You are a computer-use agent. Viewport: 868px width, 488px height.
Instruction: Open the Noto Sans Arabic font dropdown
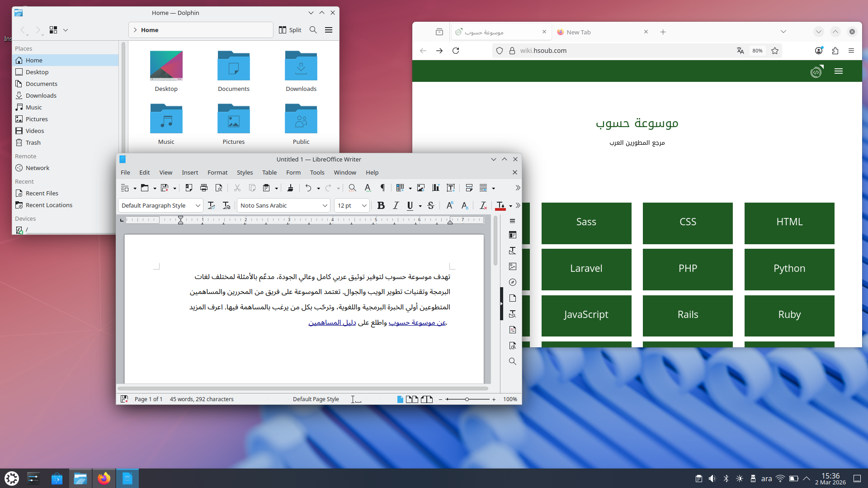(325, 205)
